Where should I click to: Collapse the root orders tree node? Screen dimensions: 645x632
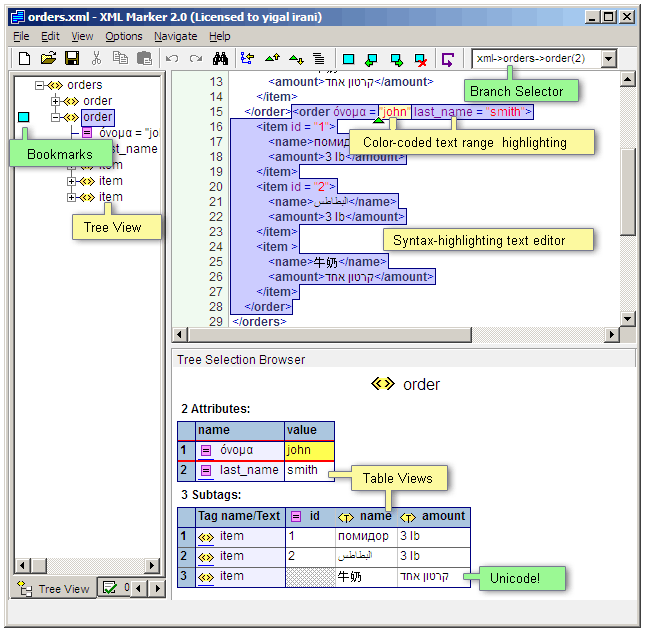point(40,85)
